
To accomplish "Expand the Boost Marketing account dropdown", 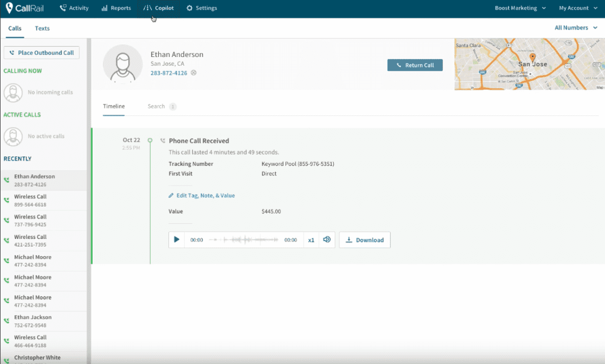I will click(x=520, y=8).
